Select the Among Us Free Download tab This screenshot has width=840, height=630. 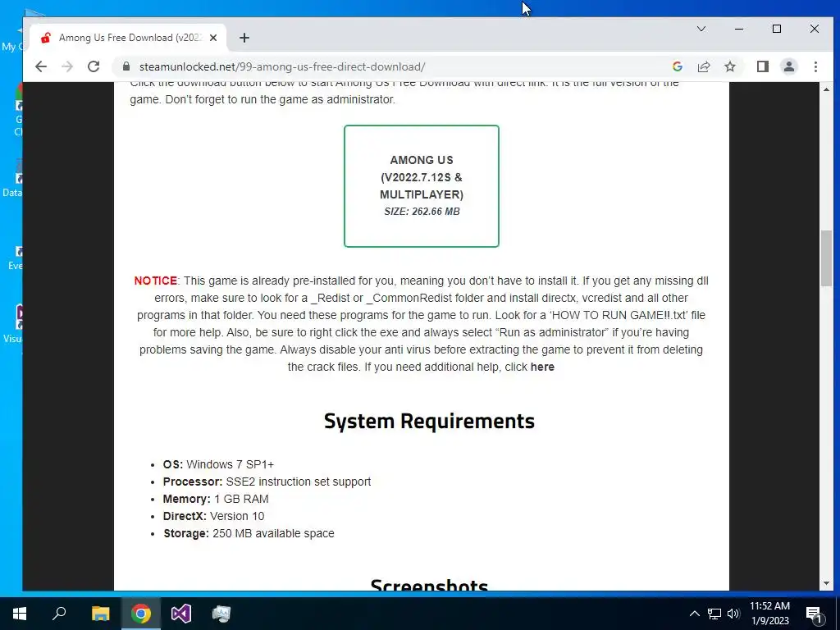(129, 38)
